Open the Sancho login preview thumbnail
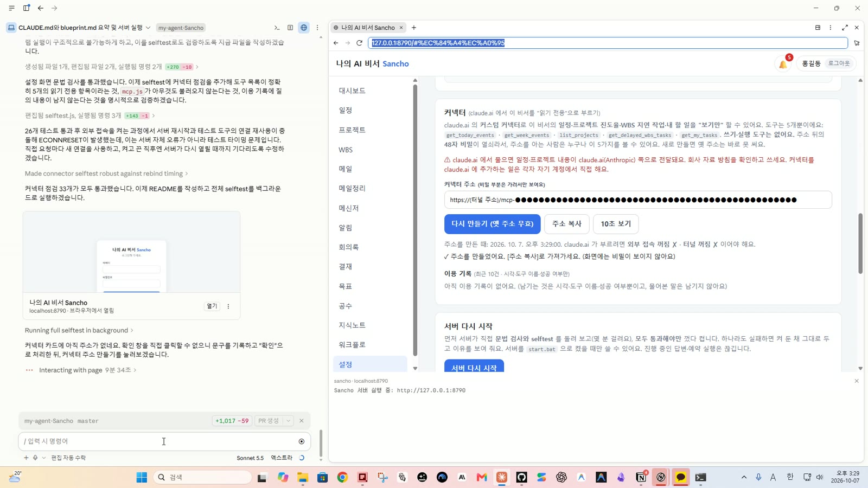This screenshot has height=488, width=868. click(131, 252)
